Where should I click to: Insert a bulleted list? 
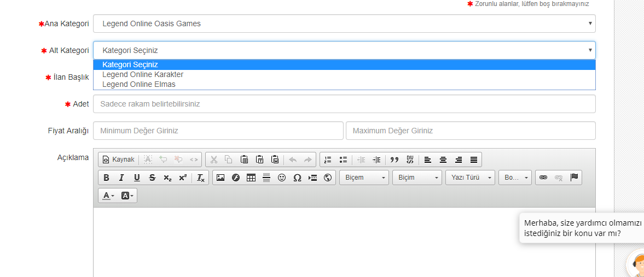click(344, 160)
